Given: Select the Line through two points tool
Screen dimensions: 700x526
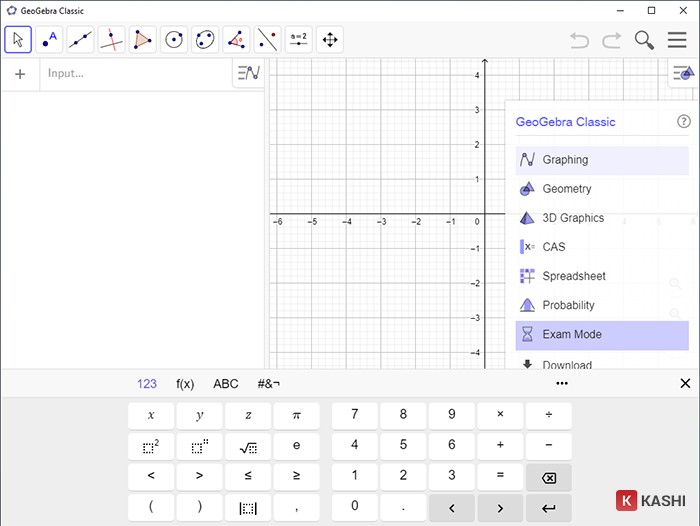Looking at the screenshot, I should (x=80, y=40).
